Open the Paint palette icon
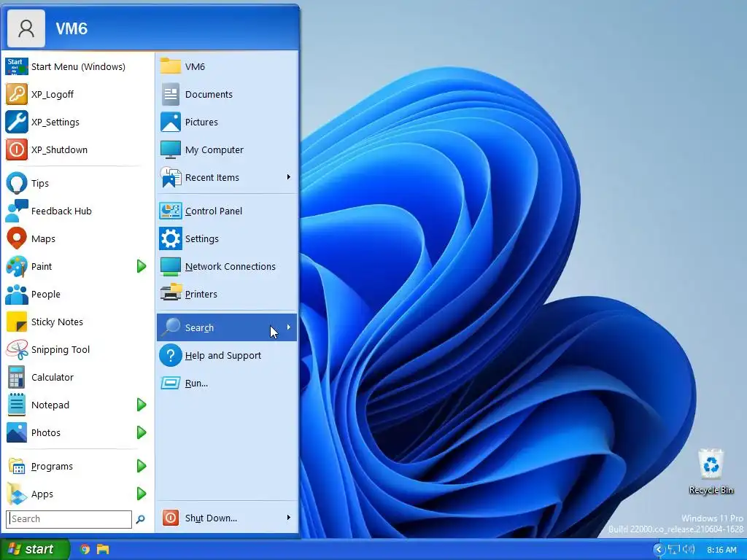 coord(17,266)
